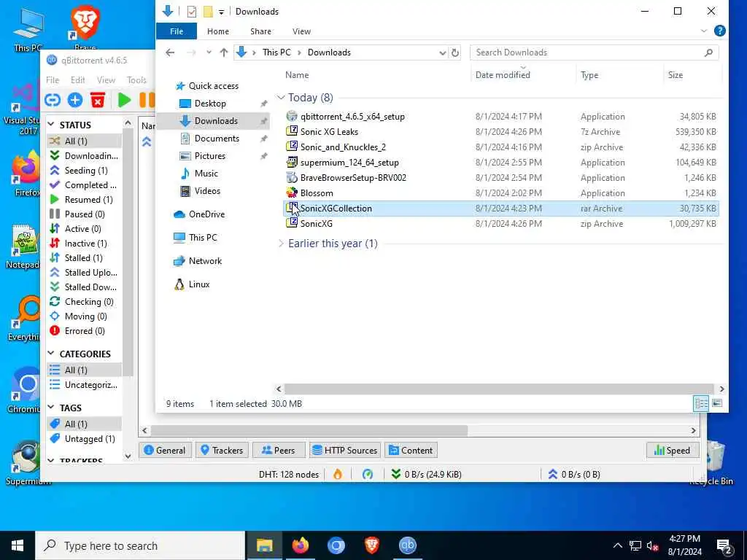Select the BraveBrowserSetup-BRV002 file
The width and height of the screenshot is (747, 560).
353,178
